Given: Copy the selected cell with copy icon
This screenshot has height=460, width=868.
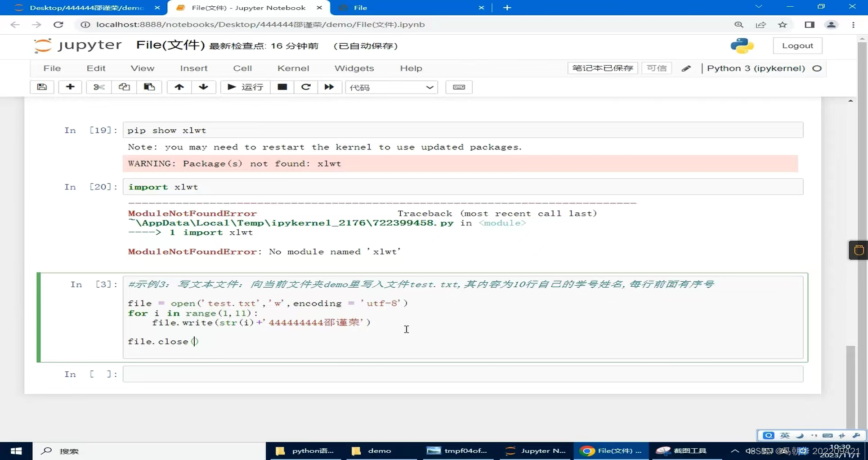Looking at the screenshot, I should point(124,87).
